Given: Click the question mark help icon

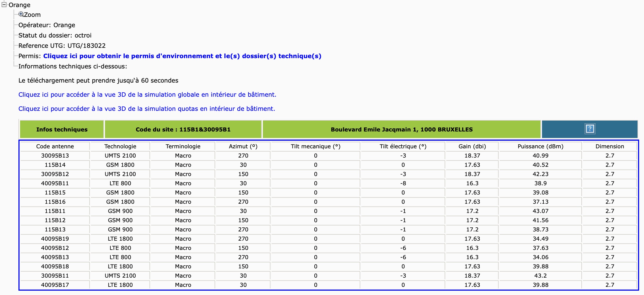Looking at the screenshot, I should (x=590, y=129).
